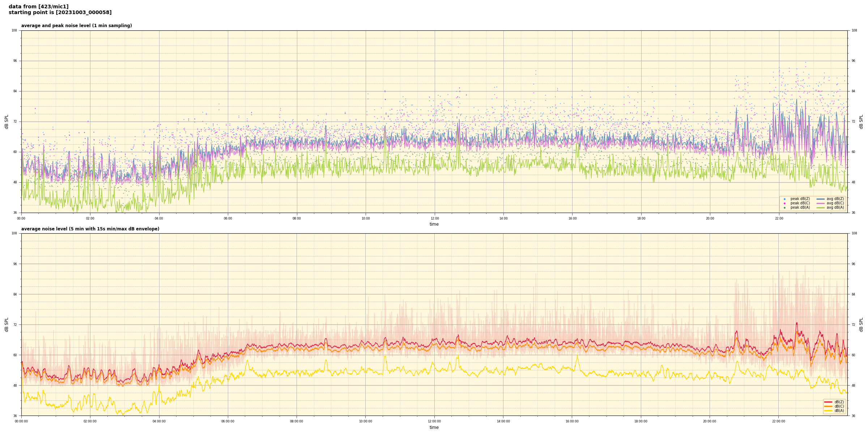Click the 06:00:00 tick on bottom chart
The width and height of the screenshot is (868, 434).
tap(228, 421)
